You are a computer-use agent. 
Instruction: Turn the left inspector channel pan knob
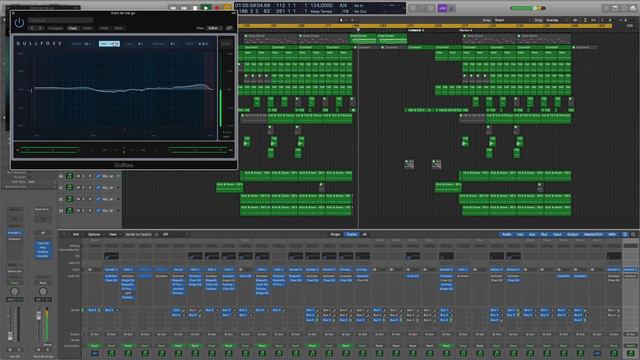click(x=14, y=291)
